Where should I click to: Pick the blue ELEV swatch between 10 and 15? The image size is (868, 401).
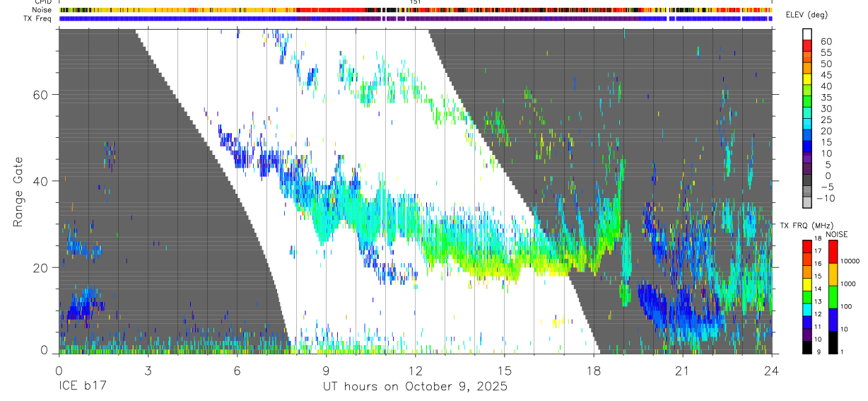point(807,148)
